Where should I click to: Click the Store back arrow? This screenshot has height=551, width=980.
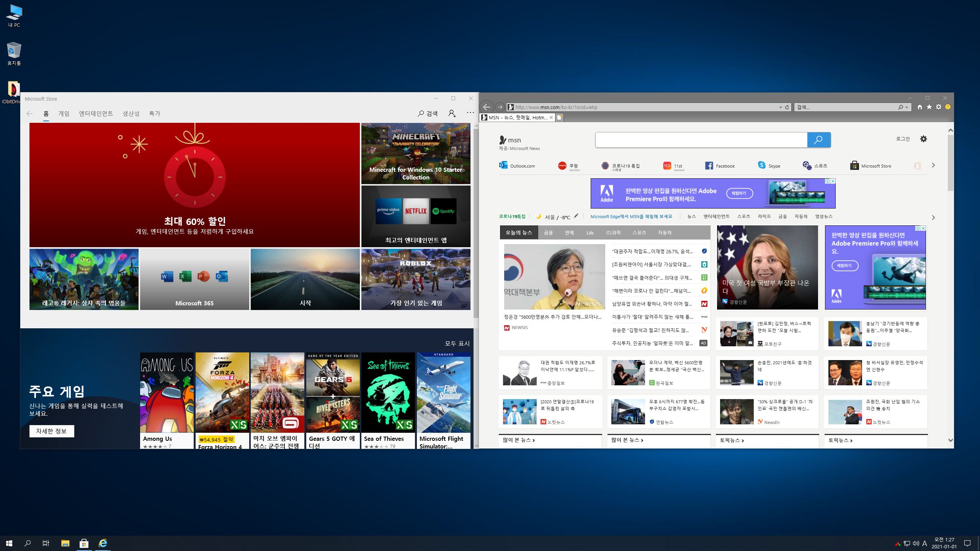[x=29, y=113]
